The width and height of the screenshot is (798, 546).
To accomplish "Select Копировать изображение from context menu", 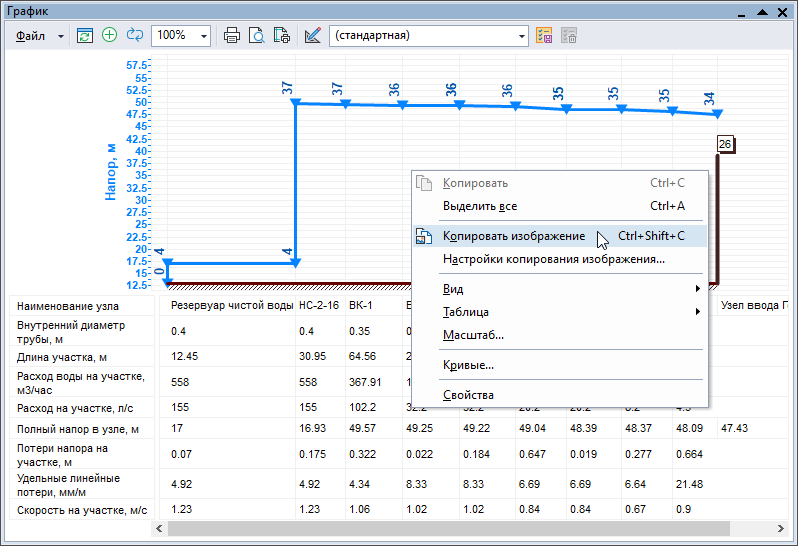I will click(x=514, y=236).
